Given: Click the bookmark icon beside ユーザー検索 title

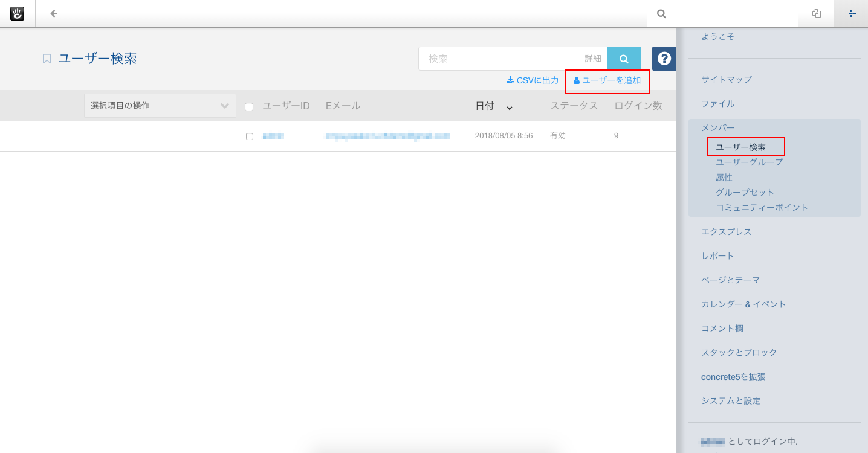Looking at the screenshot, I should (47, 59).
